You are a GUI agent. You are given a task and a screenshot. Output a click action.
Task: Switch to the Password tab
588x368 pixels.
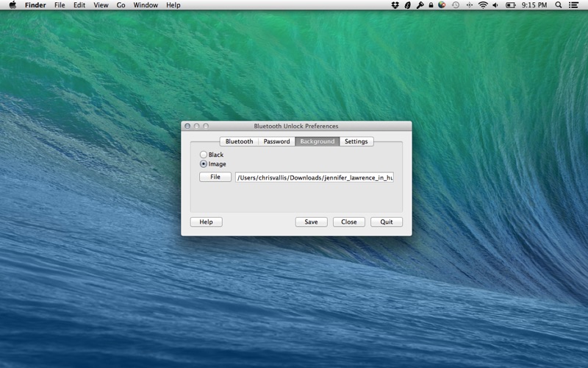[x=276, y=141]
